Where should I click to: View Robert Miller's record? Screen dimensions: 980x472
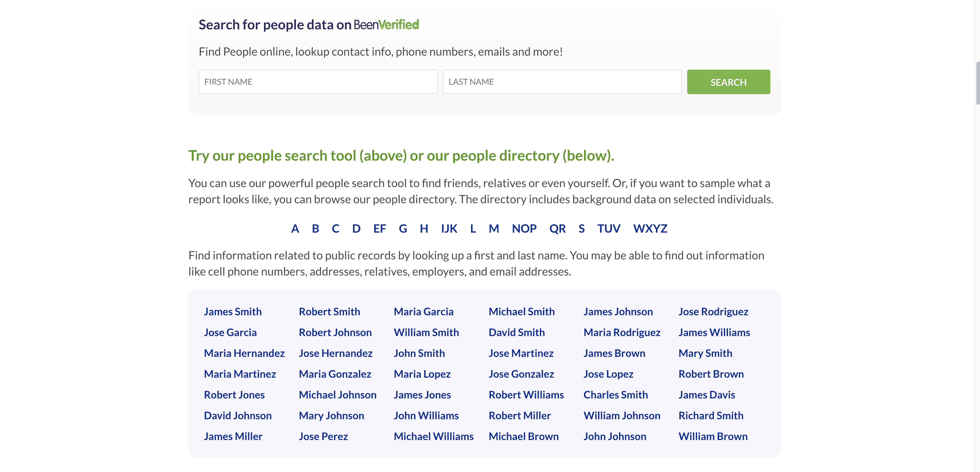coord(519,416)
